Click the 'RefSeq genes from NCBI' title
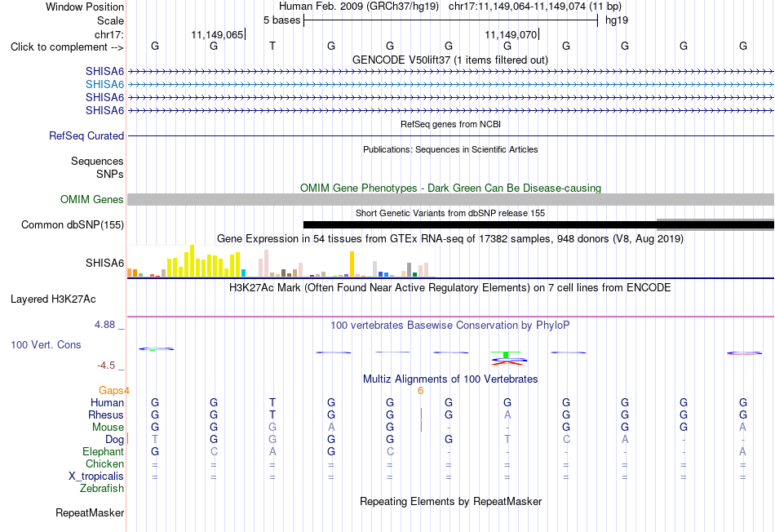The height and width of the screenshot is (532, 775). (450, 124)
